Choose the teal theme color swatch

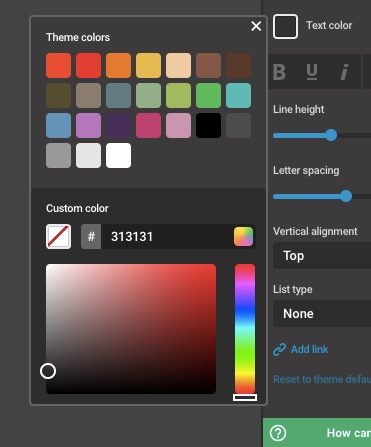click(238, 95)
